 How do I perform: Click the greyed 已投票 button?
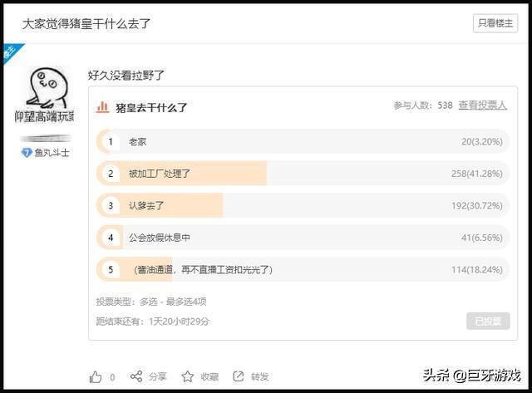tap(488, 321)
